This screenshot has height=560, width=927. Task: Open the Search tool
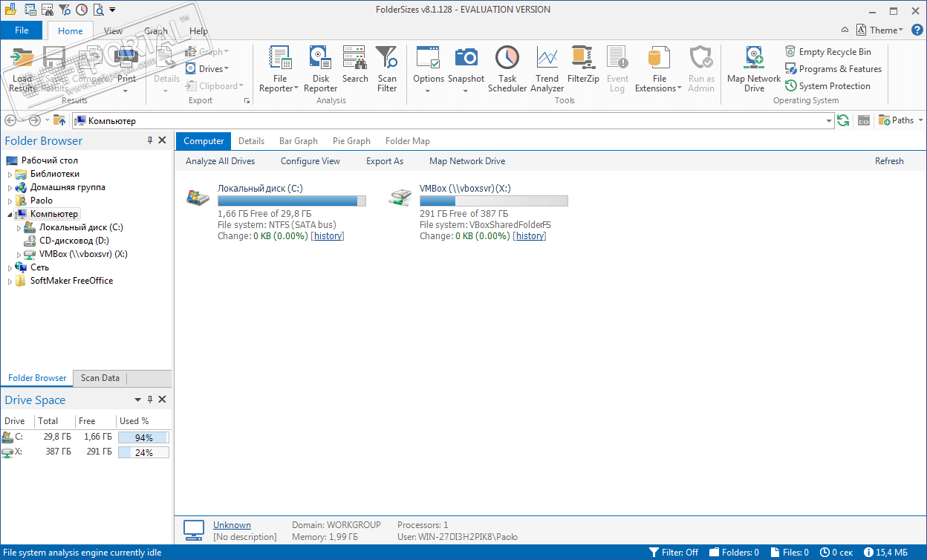[355, 65]
